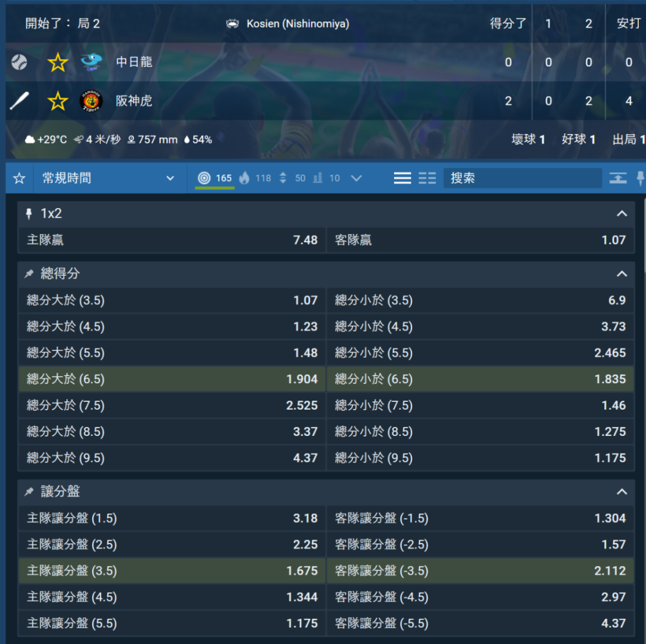The width and height of the screenshot is (646, 644).
Task: Select 客隊讓分盤 (-1.5) odds 1.304
Action: [480, 518]
